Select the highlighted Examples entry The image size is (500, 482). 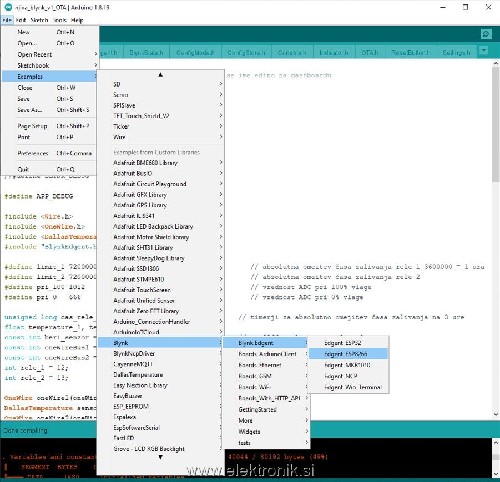point(49,76)
